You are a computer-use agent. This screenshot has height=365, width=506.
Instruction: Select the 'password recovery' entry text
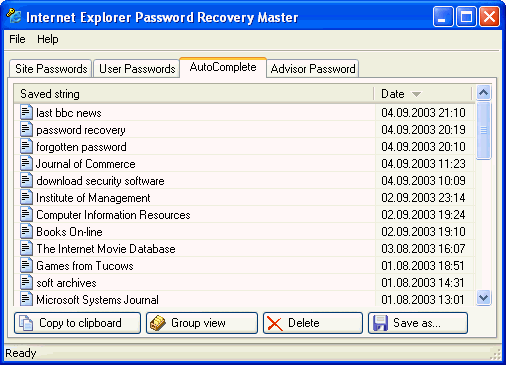[x=81, y=130]
